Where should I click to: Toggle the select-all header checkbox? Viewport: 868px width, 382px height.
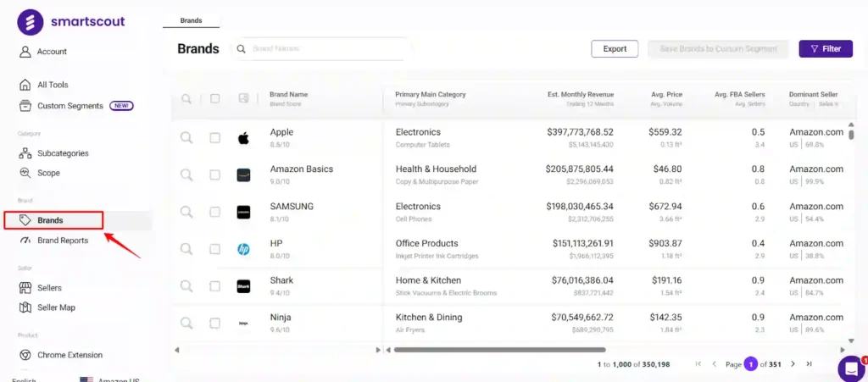click(214, 98)
